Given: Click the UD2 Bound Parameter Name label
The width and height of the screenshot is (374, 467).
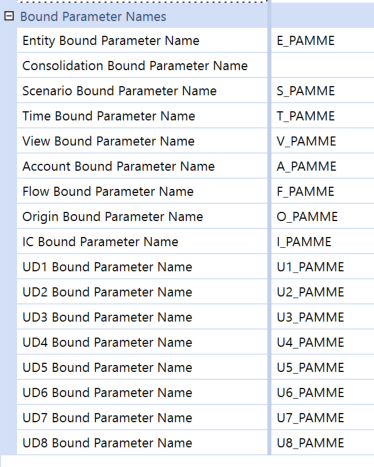Looking at the screenshot, I should tap(107, 292).
